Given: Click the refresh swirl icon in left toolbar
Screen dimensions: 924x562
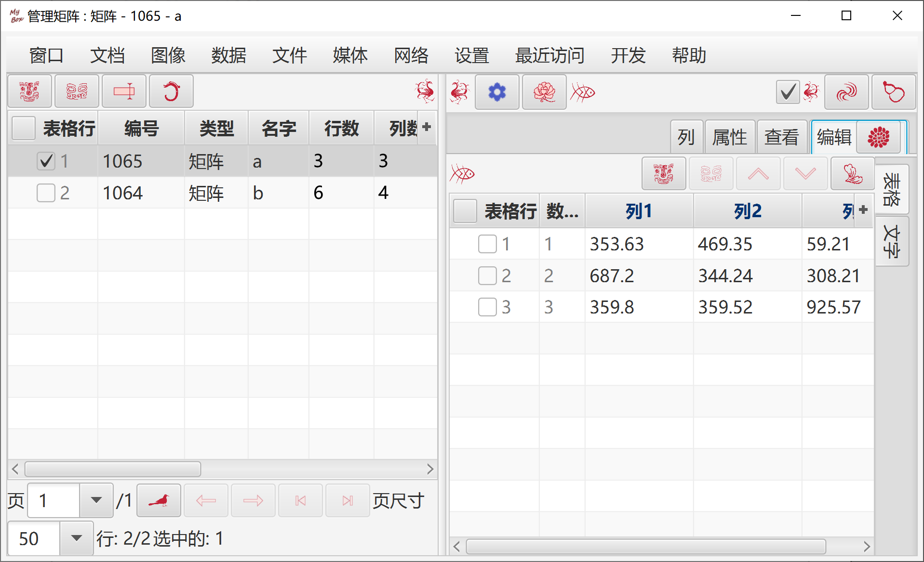Looking at the screenshot, I should (171, 91).
